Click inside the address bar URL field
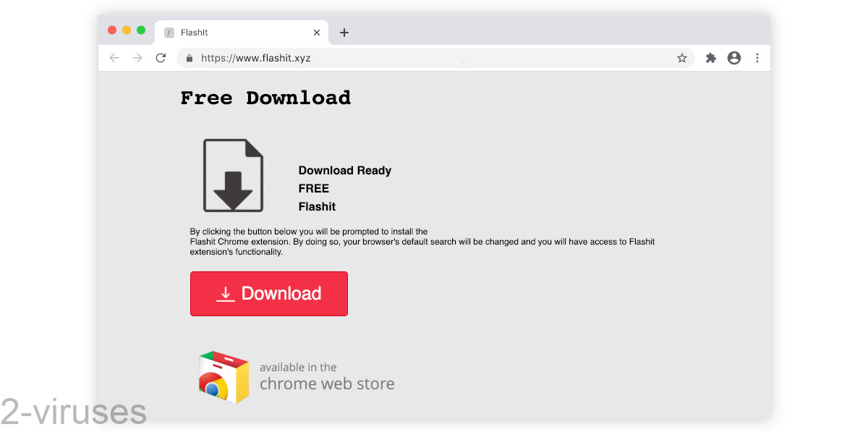 tap(289, 58)
